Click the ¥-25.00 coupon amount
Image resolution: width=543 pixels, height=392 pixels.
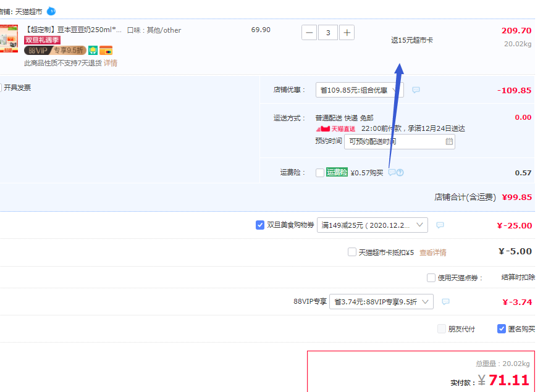point(514,225)
